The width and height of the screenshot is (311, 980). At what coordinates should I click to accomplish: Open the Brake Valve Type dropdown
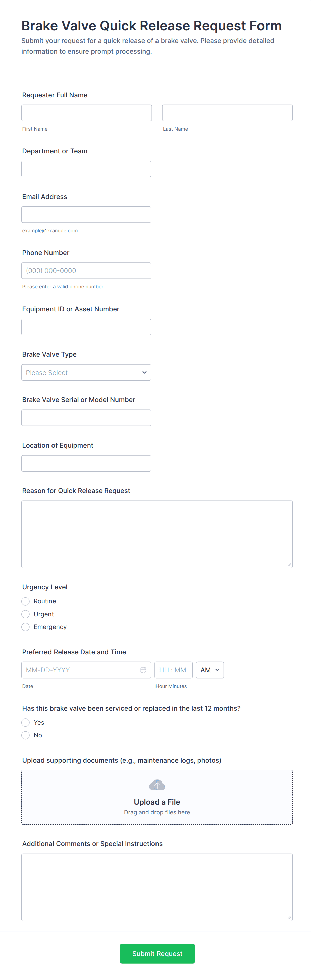click(86, 372)
